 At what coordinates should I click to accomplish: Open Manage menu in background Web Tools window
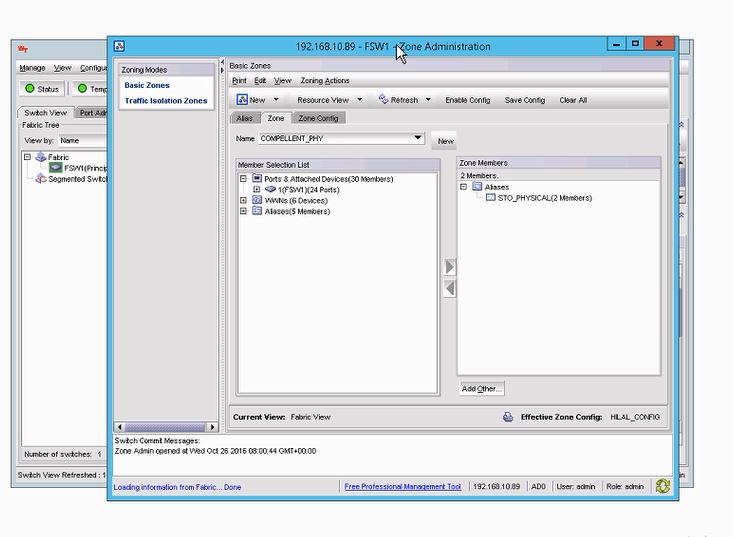click(x=32, y=68)
